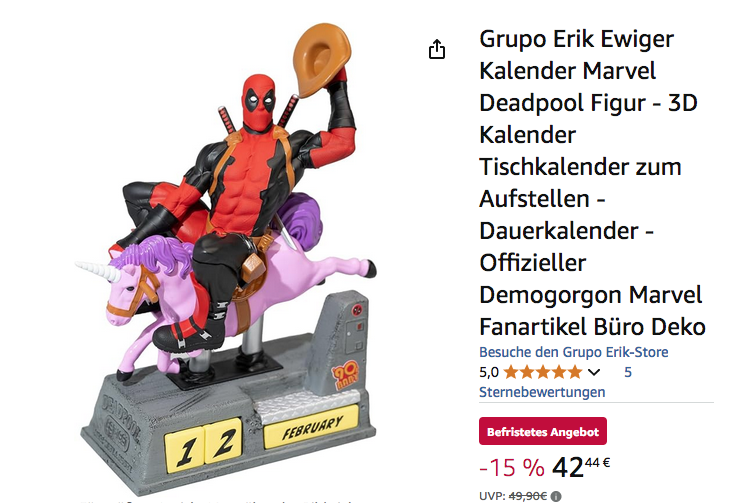This screenshot has width=736, height=503.
Task: Click the fifth orange rating star
Action: (x=575, y=373)
